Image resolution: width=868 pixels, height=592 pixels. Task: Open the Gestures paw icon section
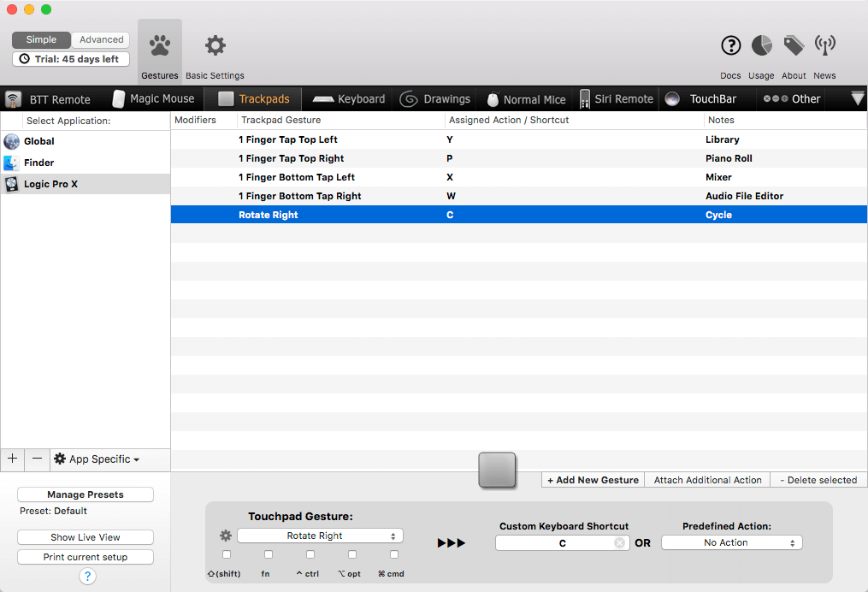click(160, 46)
